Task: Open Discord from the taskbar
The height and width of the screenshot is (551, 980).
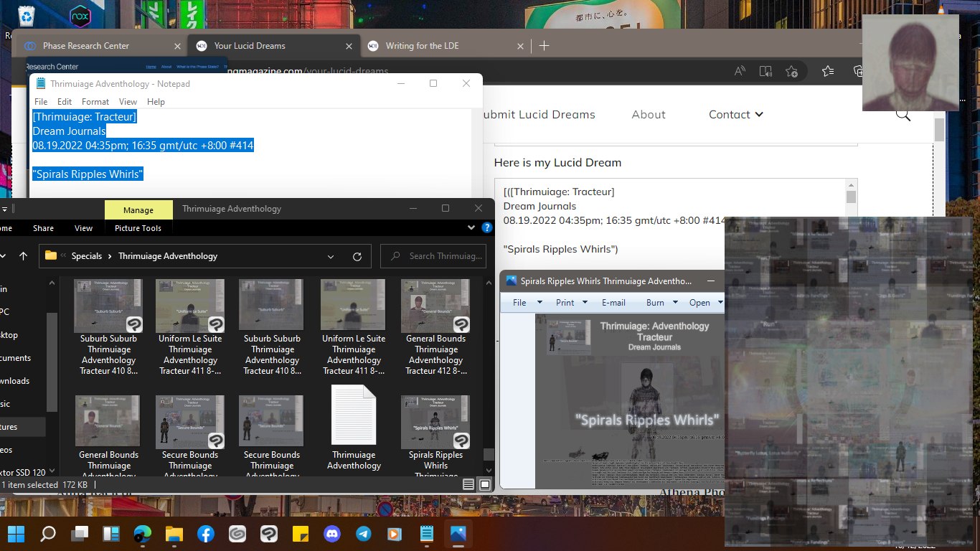Action: (332, 534)
